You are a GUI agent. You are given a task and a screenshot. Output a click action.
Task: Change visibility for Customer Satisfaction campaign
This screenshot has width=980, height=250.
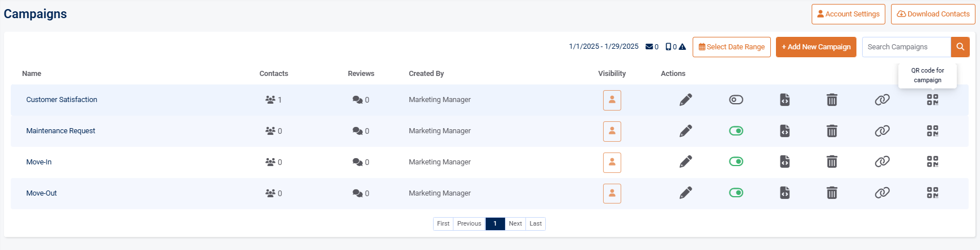pyautogui.click(x=612, y=100)
